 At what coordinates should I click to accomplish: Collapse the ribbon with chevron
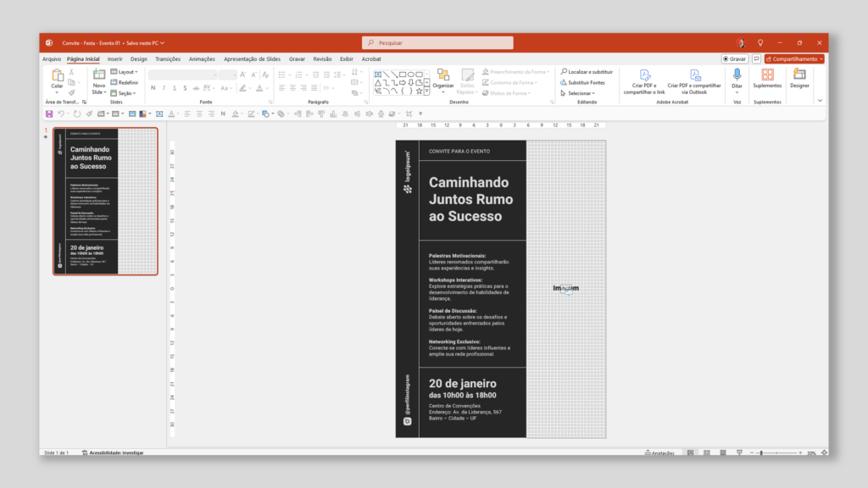(x=820, y=101)
